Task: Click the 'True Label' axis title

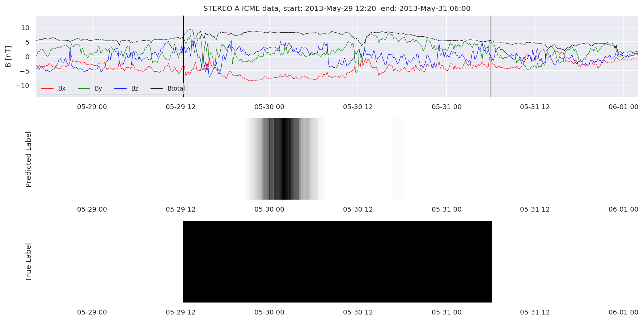Action: pos(29,262)
